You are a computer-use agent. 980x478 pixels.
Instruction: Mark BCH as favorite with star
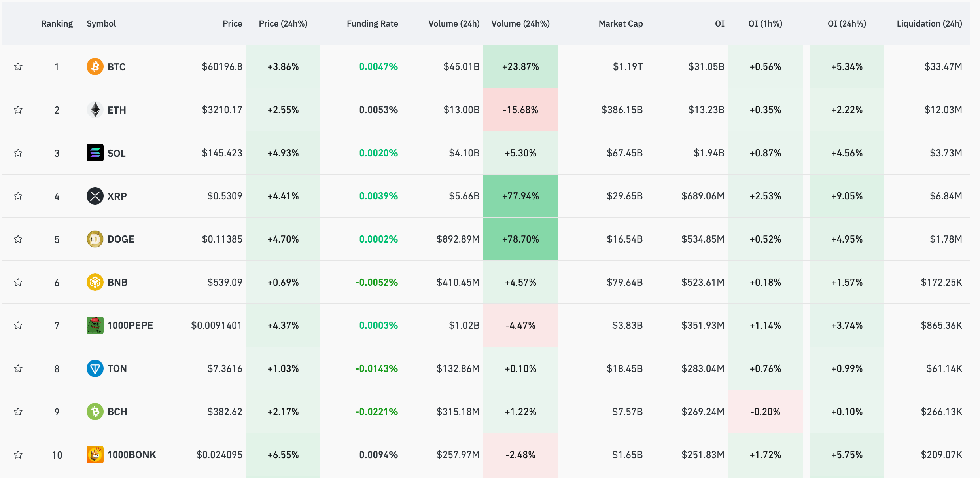(18, 412)
